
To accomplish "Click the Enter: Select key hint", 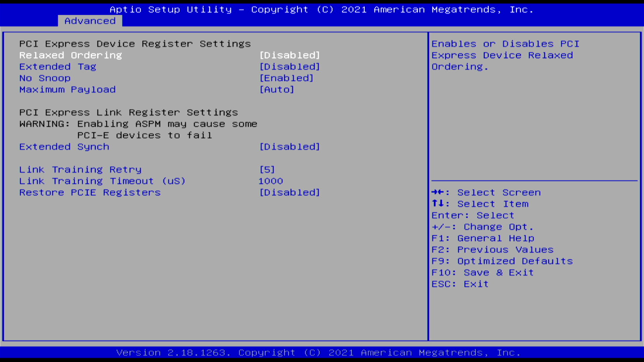I will pos(473,216).
